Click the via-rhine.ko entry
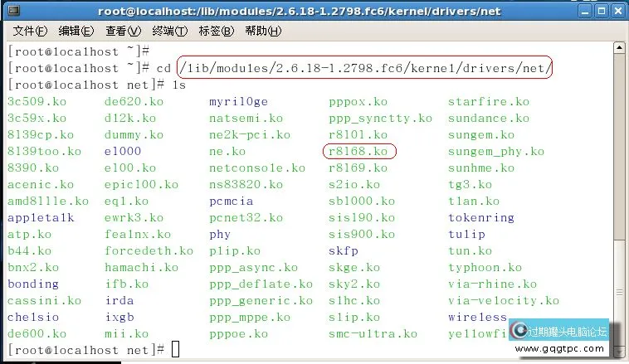 click(493, 284)
